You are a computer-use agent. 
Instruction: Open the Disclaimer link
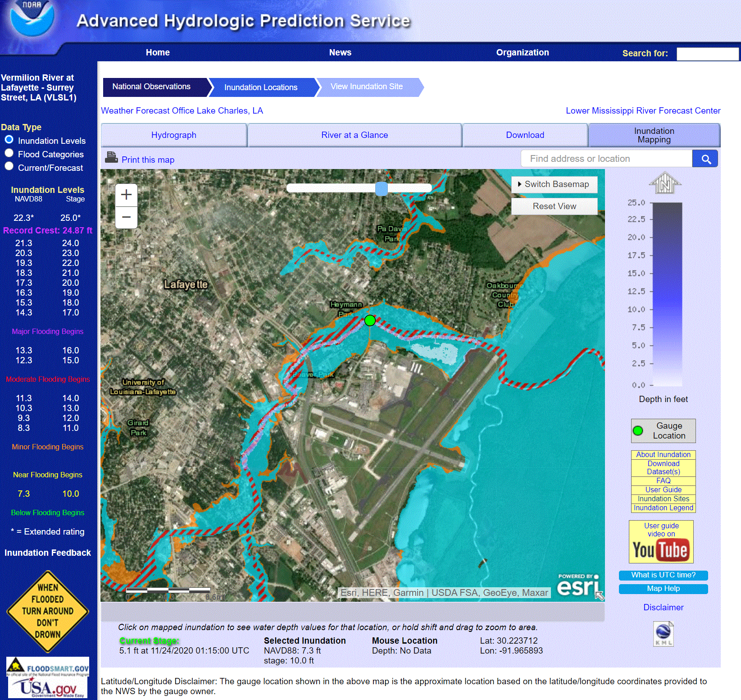663,608
